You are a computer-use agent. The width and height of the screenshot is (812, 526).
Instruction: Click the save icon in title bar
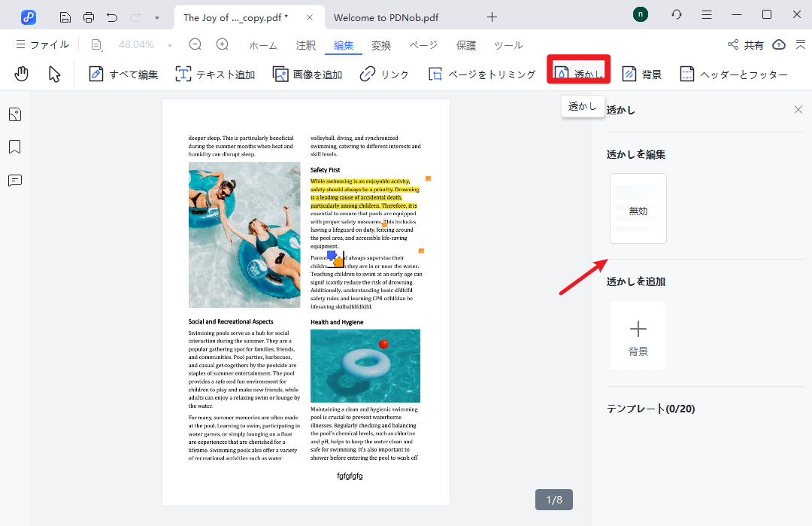65,17
